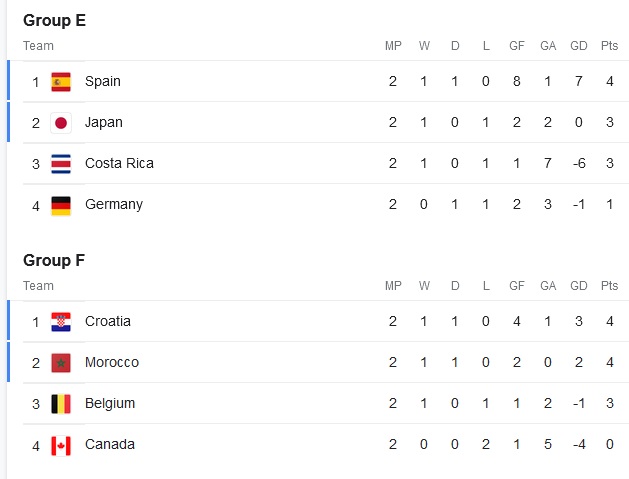Select the Belgium team name
The image size is (629, 479).
tap(110, 403)
